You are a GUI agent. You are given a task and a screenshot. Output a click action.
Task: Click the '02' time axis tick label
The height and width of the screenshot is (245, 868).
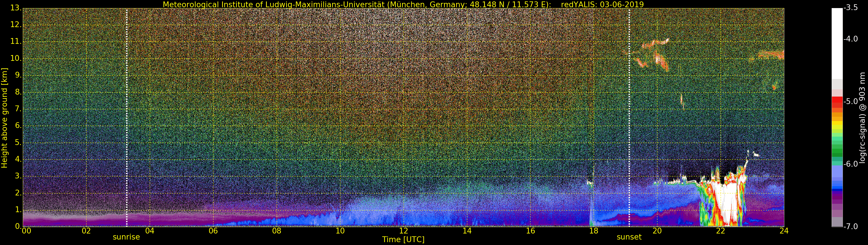tap(86, 231)
